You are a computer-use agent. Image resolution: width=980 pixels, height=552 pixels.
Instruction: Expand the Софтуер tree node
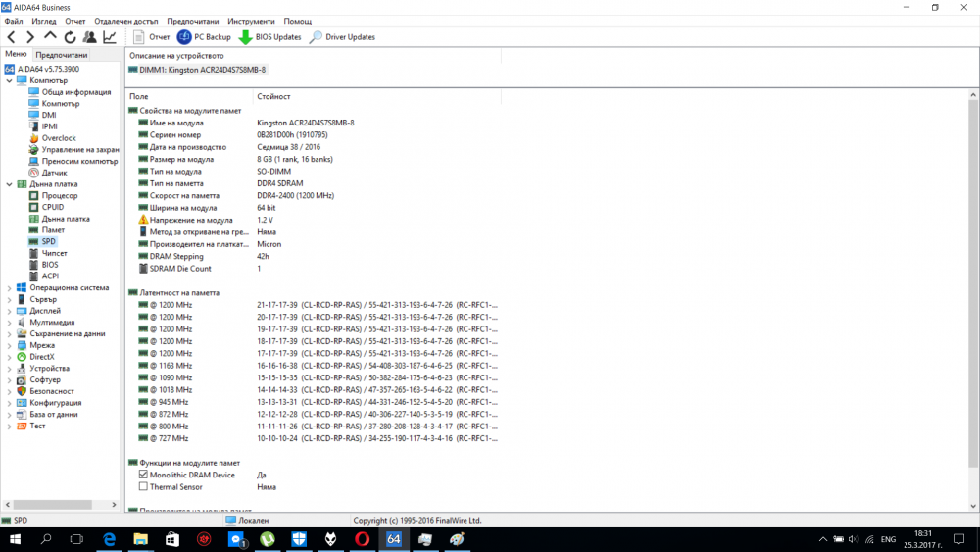(10, 380)
